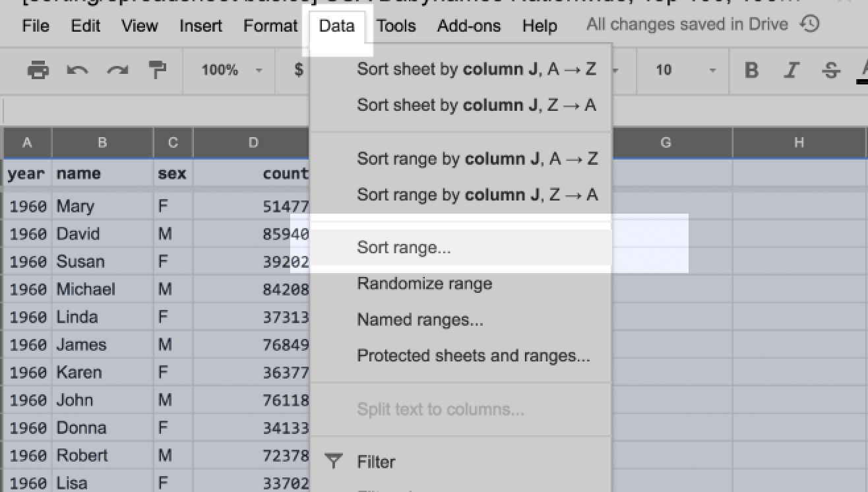
Task: Choose Sort range... menu entry
Action: click(404, 248)
